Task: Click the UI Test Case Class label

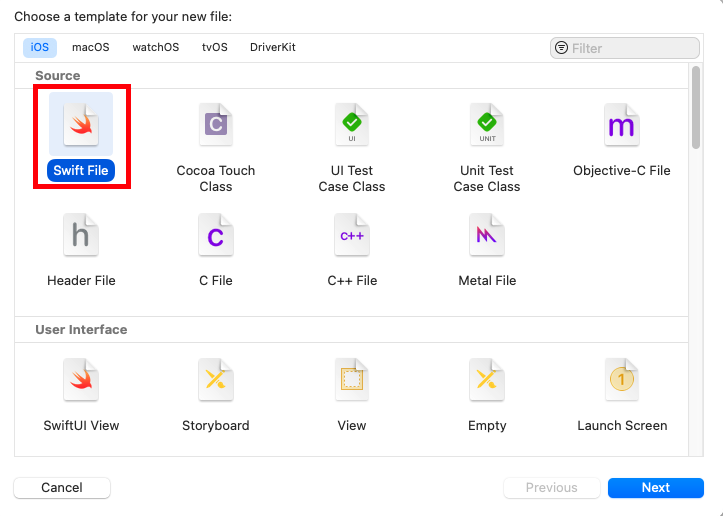Action: (x=352, y=178)
